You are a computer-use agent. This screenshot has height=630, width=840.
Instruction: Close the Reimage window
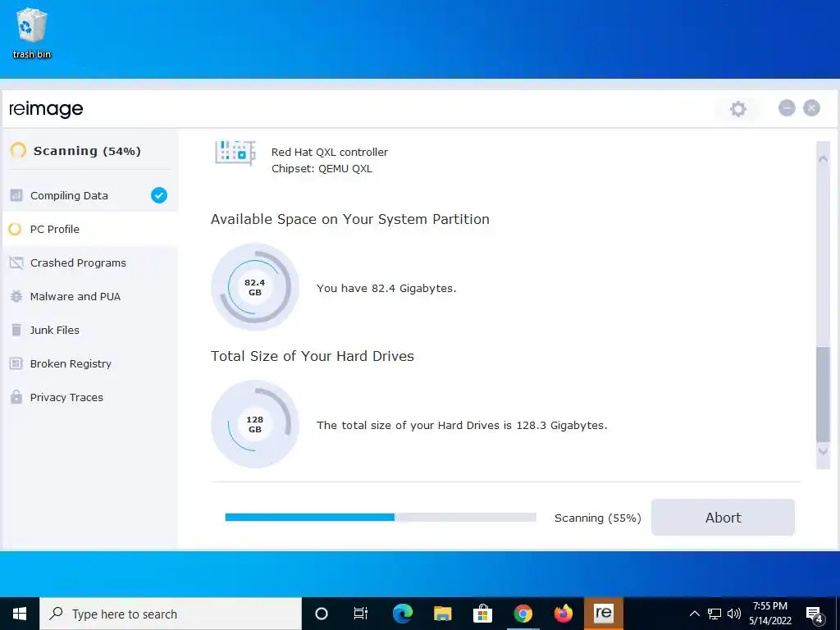(811, 108)
